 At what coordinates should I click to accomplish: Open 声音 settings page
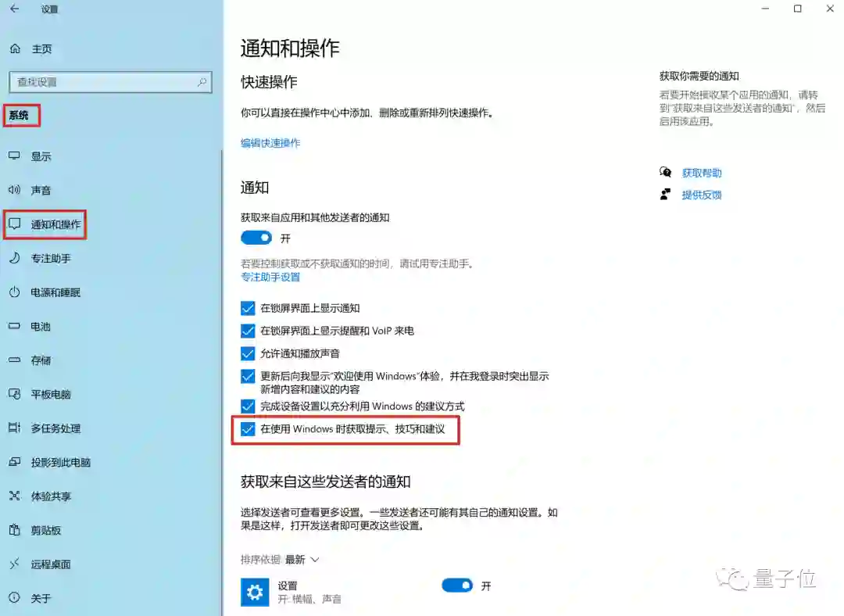41,190
